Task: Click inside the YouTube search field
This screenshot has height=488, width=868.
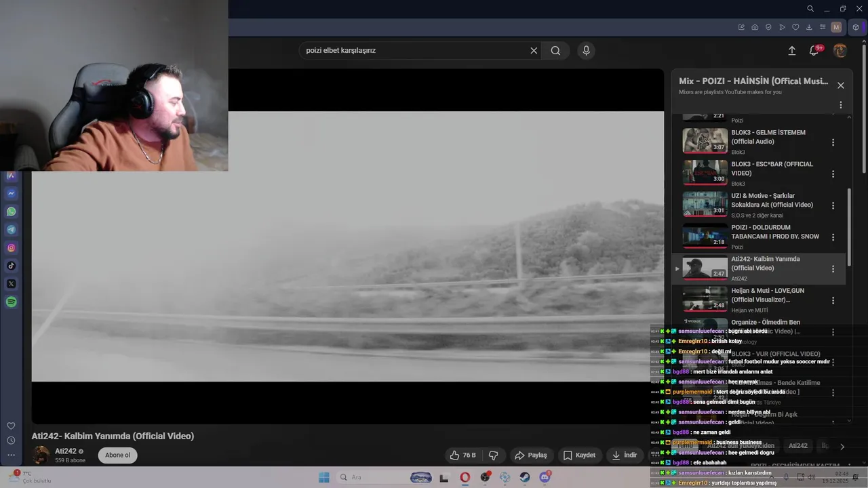Action: [x=414, y=51]
